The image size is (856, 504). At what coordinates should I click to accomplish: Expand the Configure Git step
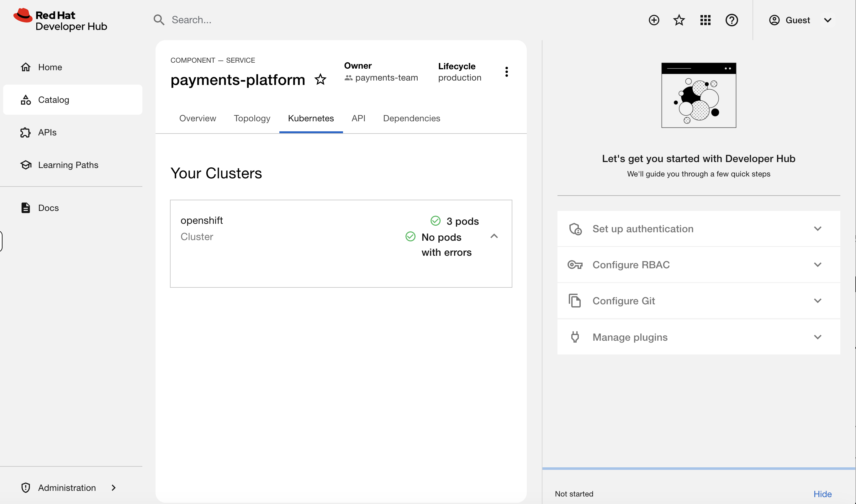coord(699,301)
